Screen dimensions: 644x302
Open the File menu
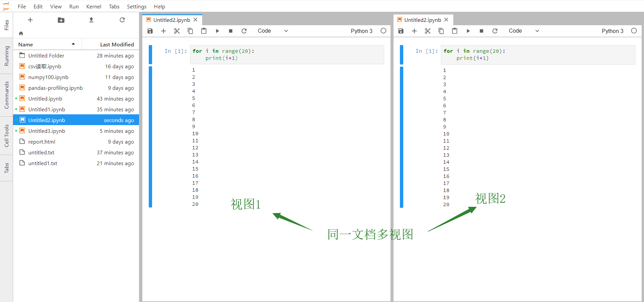pyautogui.click(x=22, y=6)
